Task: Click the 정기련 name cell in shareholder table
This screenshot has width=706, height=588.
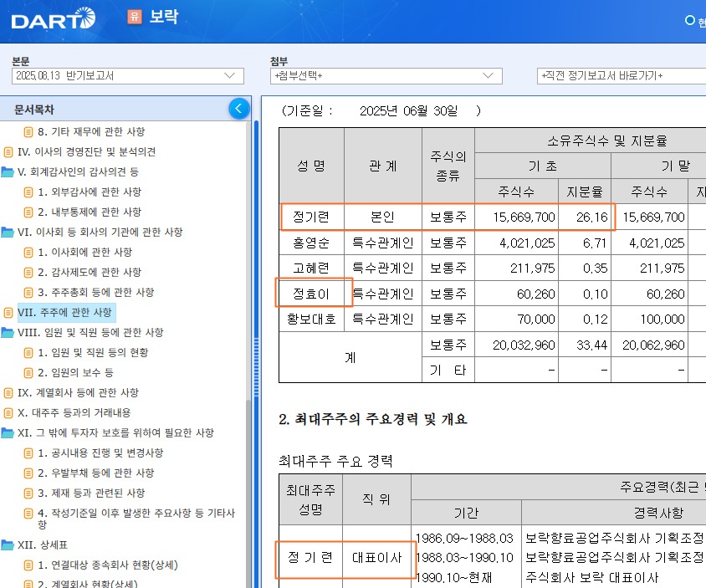Action: pos(310,217)
